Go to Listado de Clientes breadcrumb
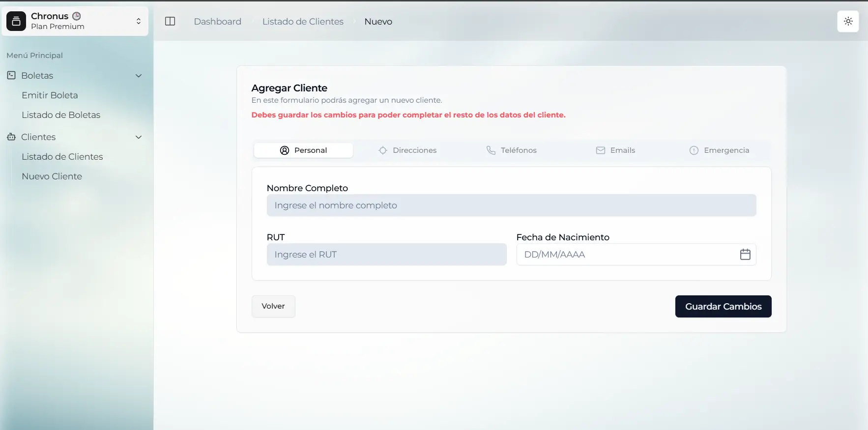This screenshot has width=868, height=430. tap(303, 22)
